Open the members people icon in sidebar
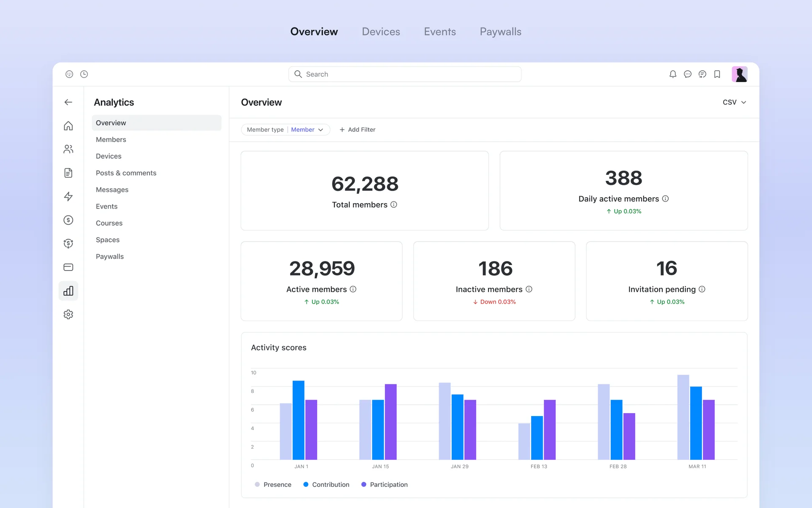Image resolution: width=812 pixels, height=508 pixels. (68, 149)
